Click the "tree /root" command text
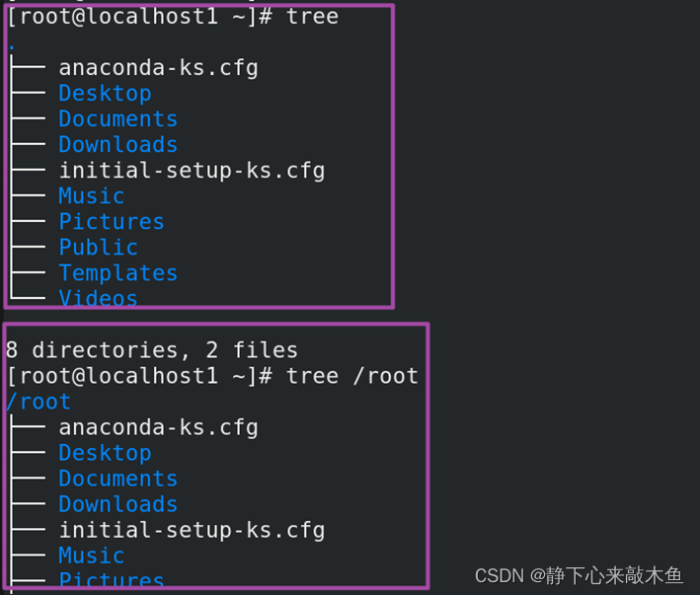 pos(352,376)
